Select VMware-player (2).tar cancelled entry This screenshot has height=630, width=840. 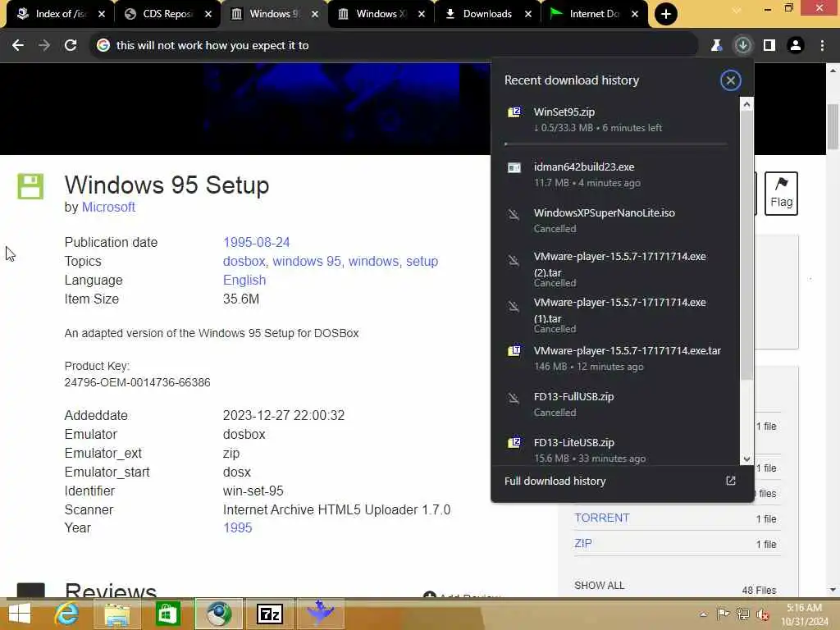615,269
